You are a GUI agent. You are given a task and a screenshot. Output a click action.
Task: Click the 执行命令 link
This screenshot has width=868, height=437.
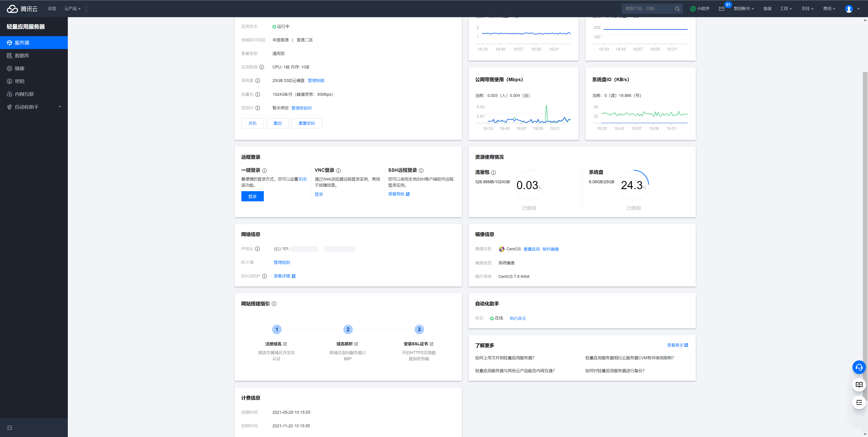518,318
